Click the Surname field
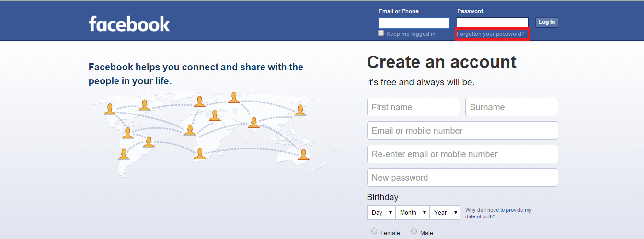 click(512, 107)
